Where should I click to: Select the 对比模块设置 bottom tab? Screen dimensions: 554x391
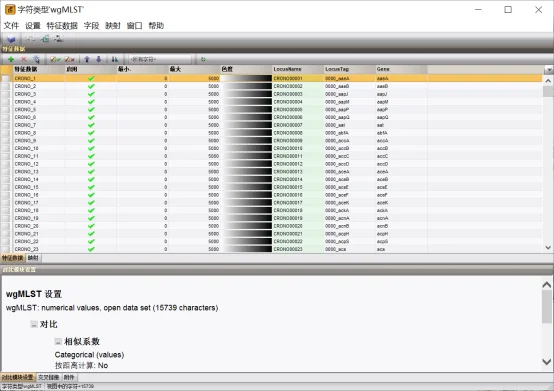coord(18,377)
